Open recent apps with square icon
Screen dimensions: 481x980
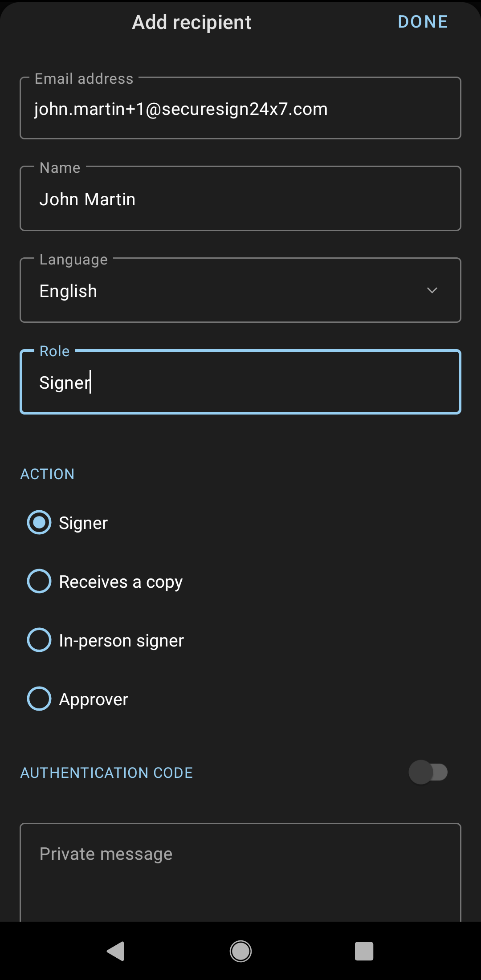[364, 952]
